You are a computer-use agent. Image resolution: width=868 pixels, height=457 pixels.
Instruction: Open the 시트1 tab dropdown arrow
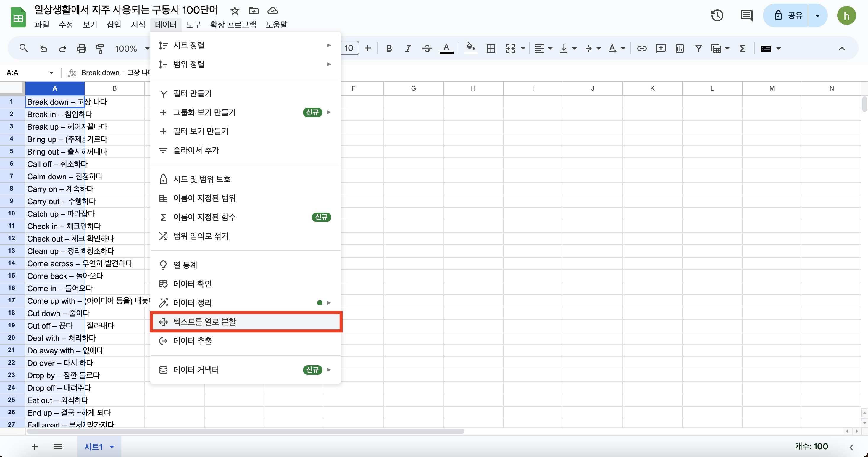(x=112, y=447)
